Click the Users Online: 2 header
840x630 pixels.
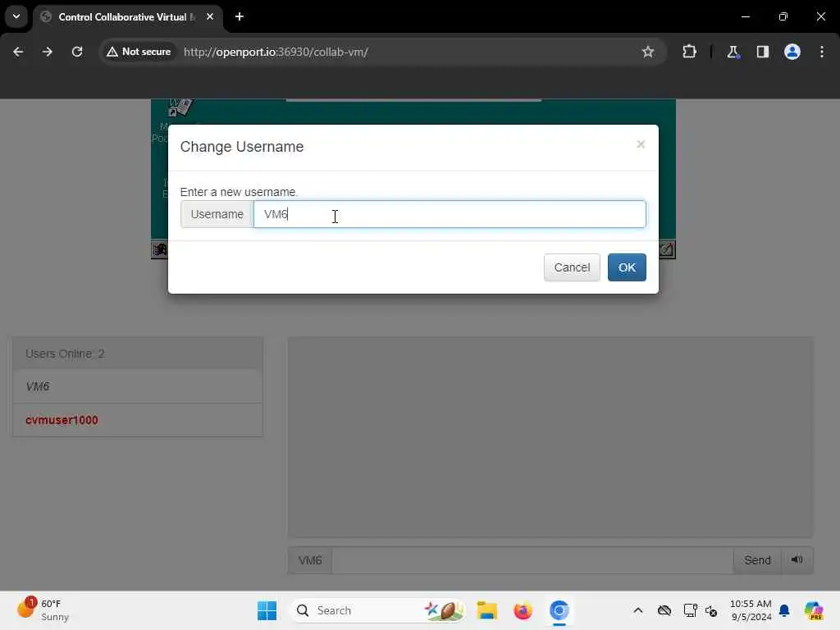pyautogui.click(x=138, y=354)
